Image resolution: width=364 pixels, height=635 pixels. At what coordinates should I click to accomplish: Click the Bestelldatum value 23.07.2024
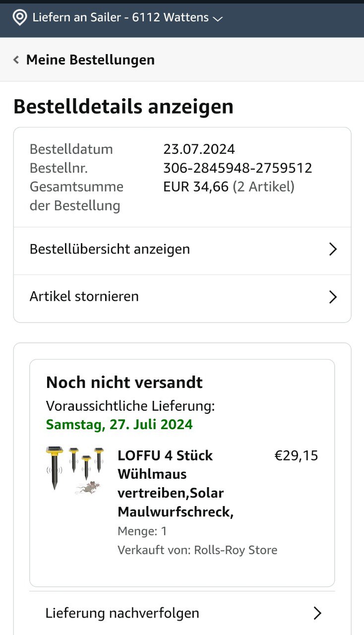tap(199, 149)
